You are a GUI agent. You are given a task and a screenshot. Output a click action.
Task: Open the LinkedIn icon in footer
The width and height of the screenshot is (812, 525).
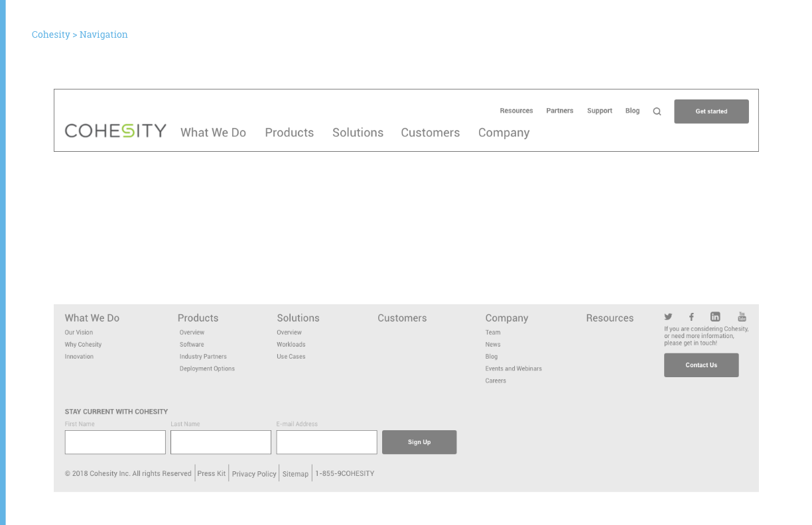point(715,317)
